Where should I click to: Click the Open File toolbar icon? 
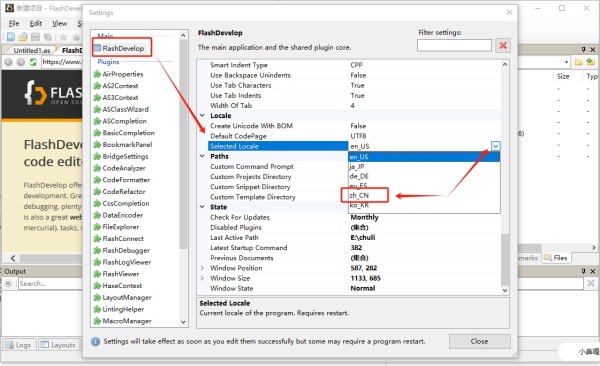tap(23, 37)
